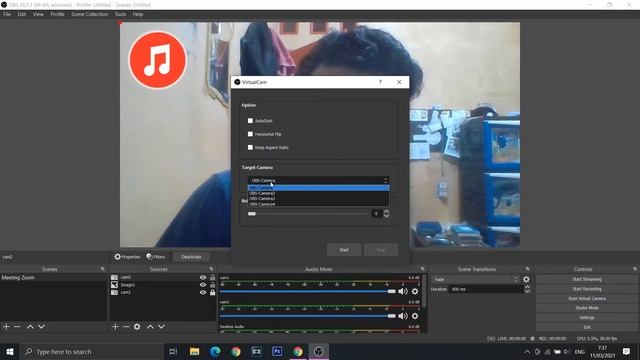640x360 pixels.
Task: Enable the Horizontal Flip checkbox
Action: [250, 134]
